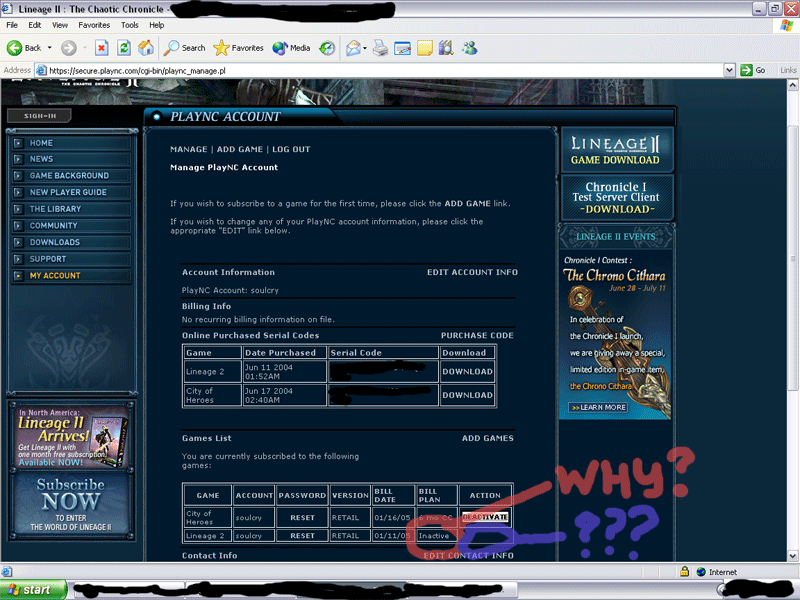This screenshot has width=800, height=600.
Task: Go to the browser Home page icon
Action: (x=145, y=48)
